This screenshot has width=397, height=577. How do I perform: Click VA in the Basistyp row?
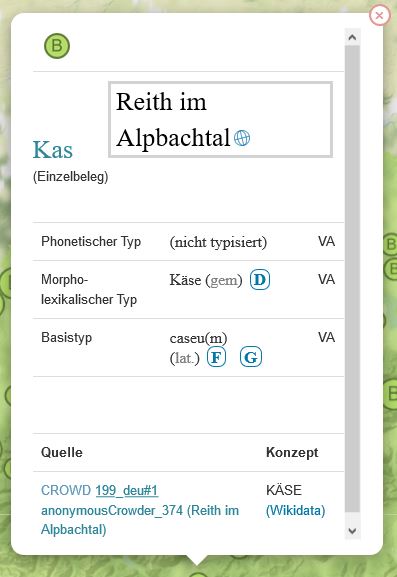326,337
